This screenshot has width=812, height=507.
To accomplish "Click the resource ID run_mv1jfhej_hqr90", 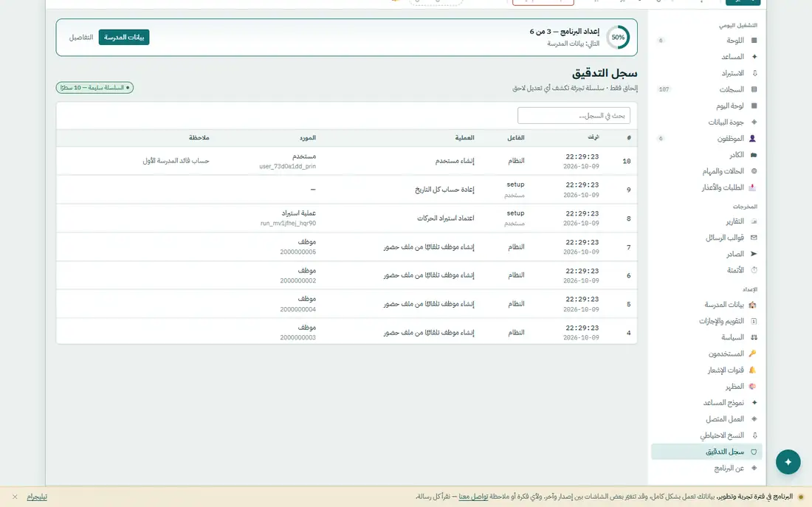I will point(288,223).
